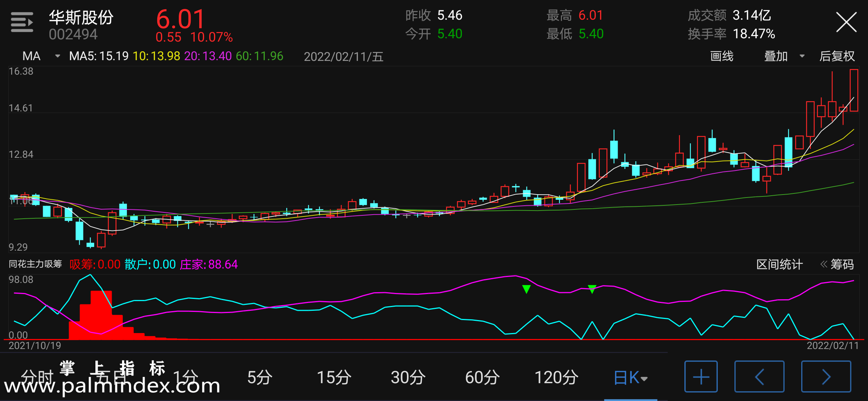Click the MA10 value 13.98

[x=157, y=56]
